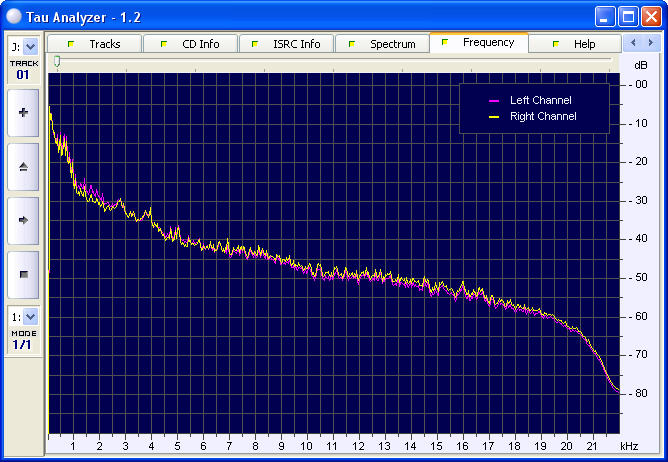Maximize the Tau Analyzer window
This screenshot has height=462, width=668.
(628, 17)
